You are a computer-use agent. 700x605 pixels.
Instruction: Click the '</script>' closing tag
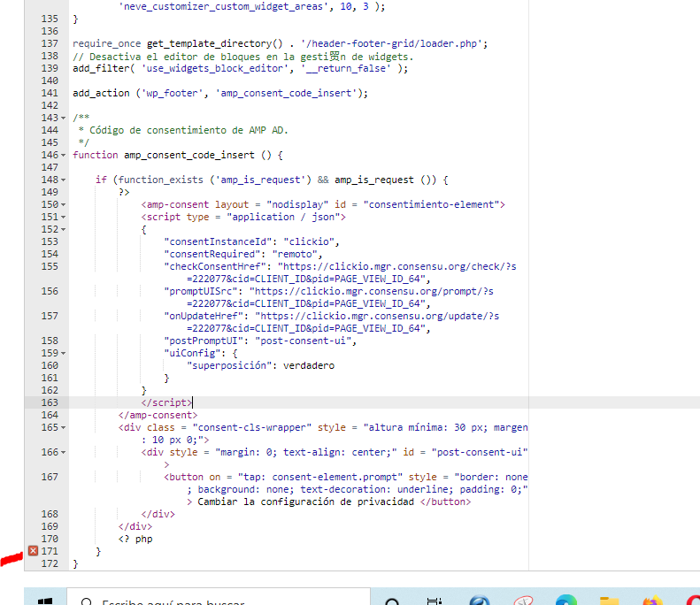click(x=166, y=402)
